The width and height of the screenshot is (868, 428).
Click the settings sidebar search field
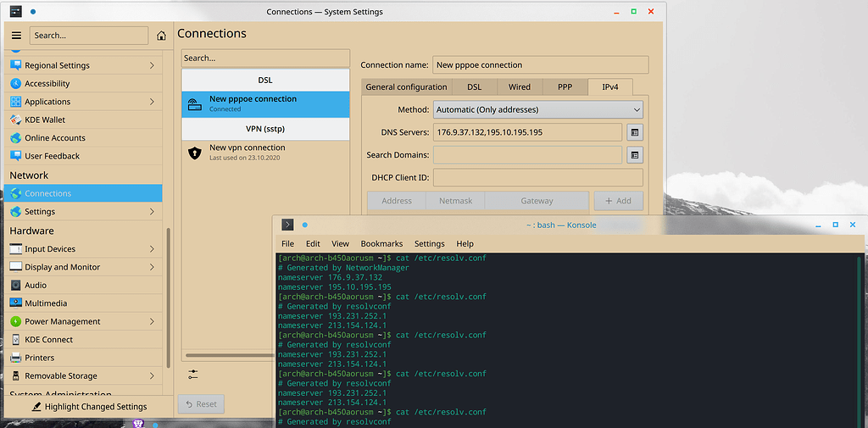[x=89, y=36]
